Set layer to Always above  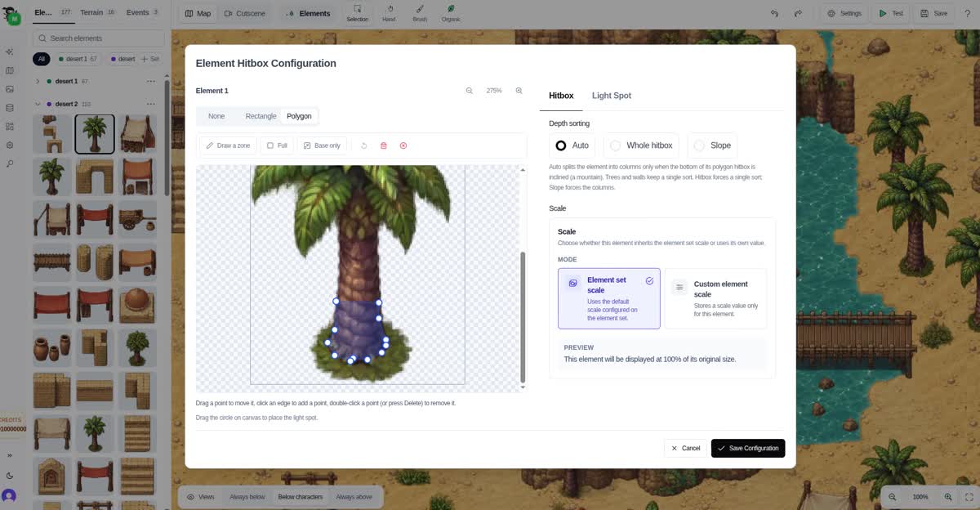click(x=354, y=497)
